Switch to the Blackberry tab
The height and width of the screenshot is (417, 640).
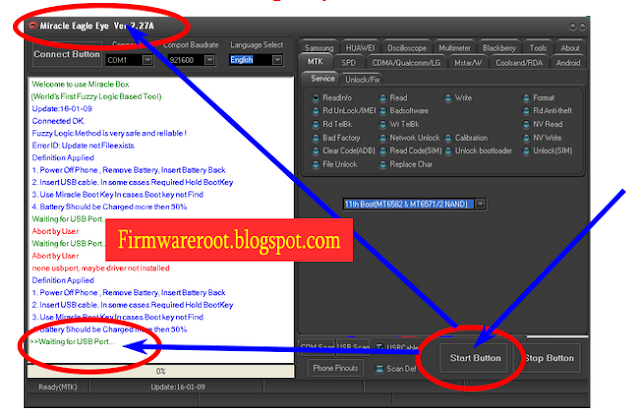click(x=499, y=48)
